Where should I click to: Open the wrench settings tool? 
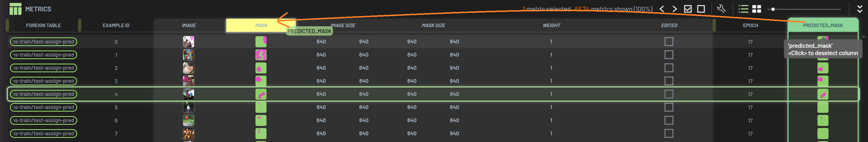click(x=721, y=9)
